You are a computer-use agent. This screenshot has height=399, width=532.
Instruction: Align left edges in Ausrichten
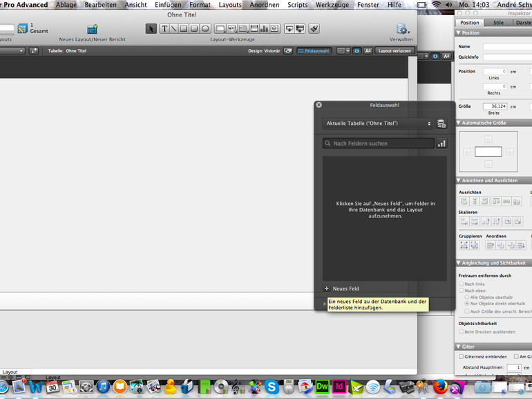tap(464, 202)
